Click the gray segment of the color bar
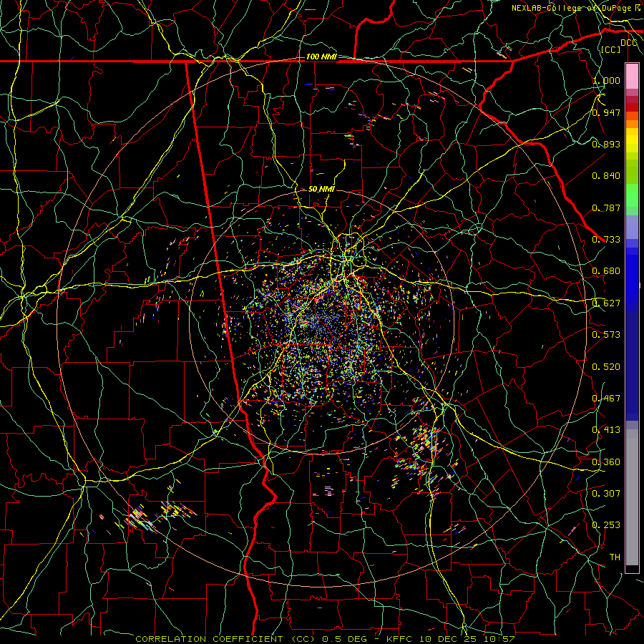 (632, 497)
